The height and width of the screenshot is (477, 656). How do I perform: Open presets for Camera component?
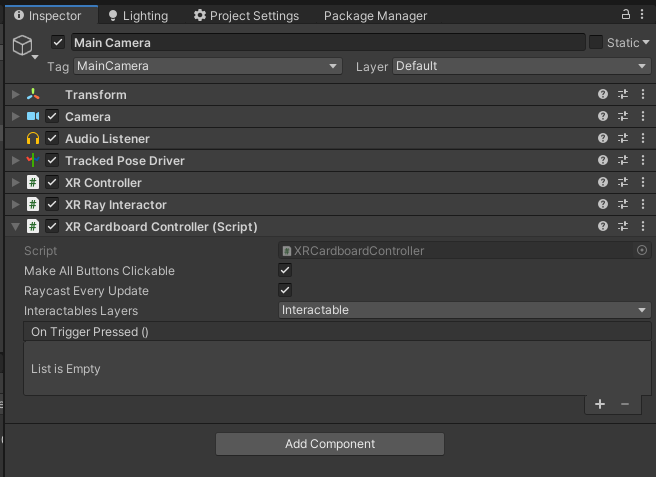[x=623, y=116]
